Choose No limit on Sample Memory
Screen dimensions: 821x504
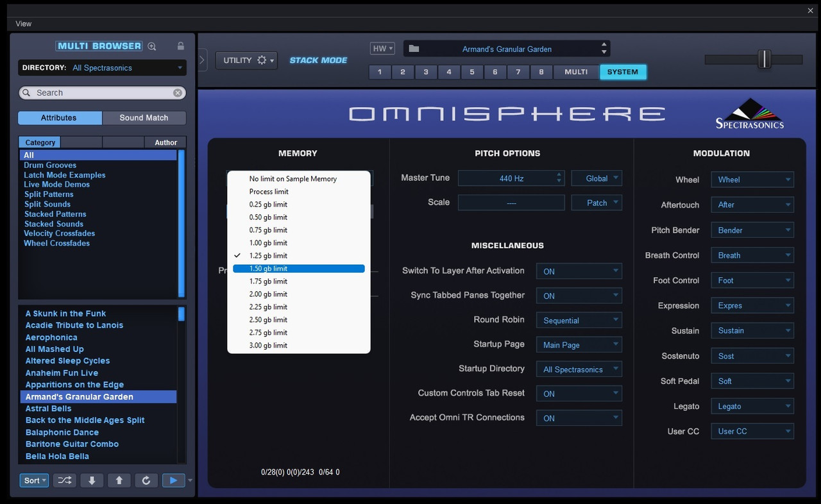(x=299, y=179)
